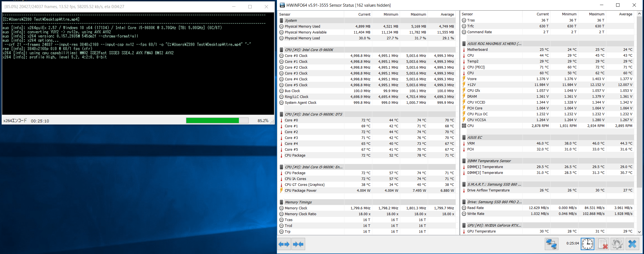Click the lightning icon beside +12V
Viewport: 644px width, 254px height.
point(464,85)
